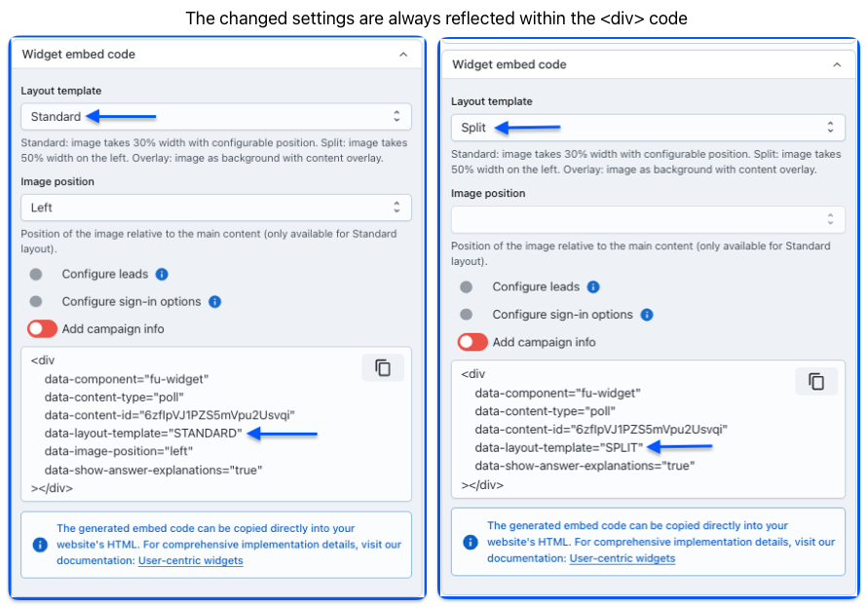Collapse the left Widget embed code section
The height and width of the screenshot is (607, 868).
point(403,55)
